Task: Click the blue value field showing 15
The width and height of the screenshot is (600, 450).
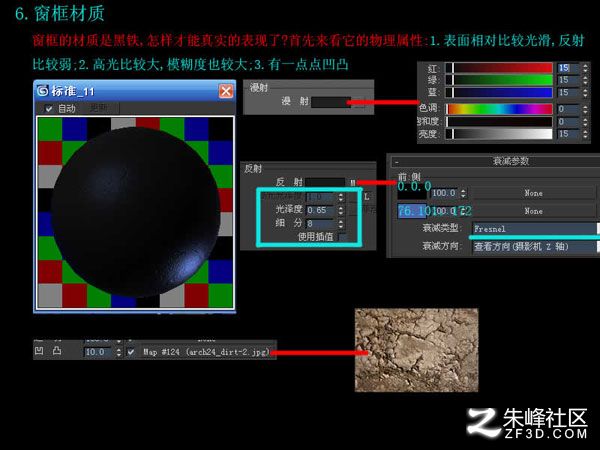Action: [x=568, y=92]
